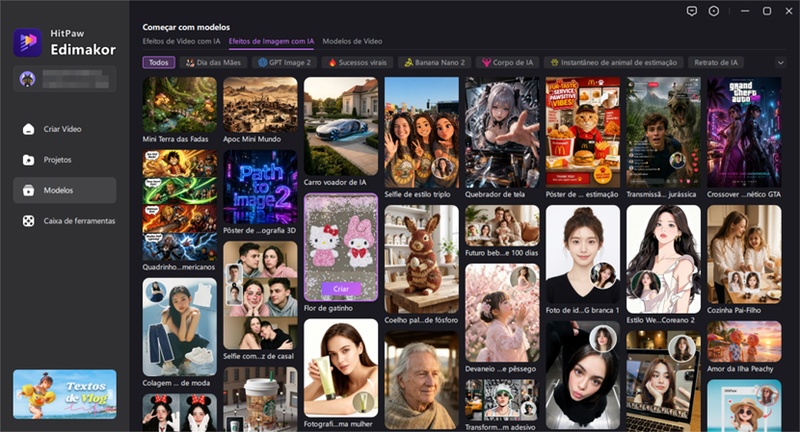Open the Transform adesivo template

[502, 400]
